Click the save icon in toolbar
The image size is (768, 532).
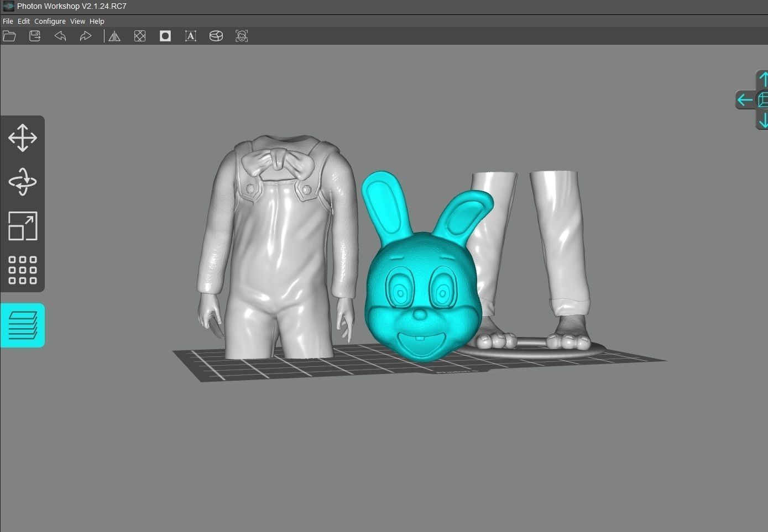[35, 36]
